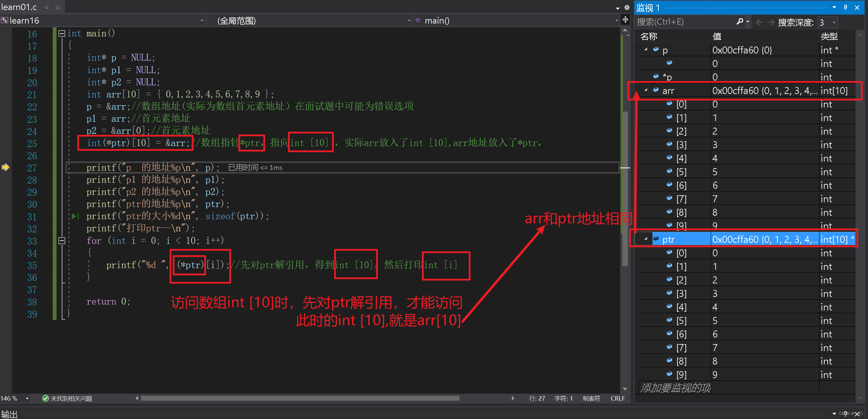Click run-to-here green arrow on line 31

75,216
